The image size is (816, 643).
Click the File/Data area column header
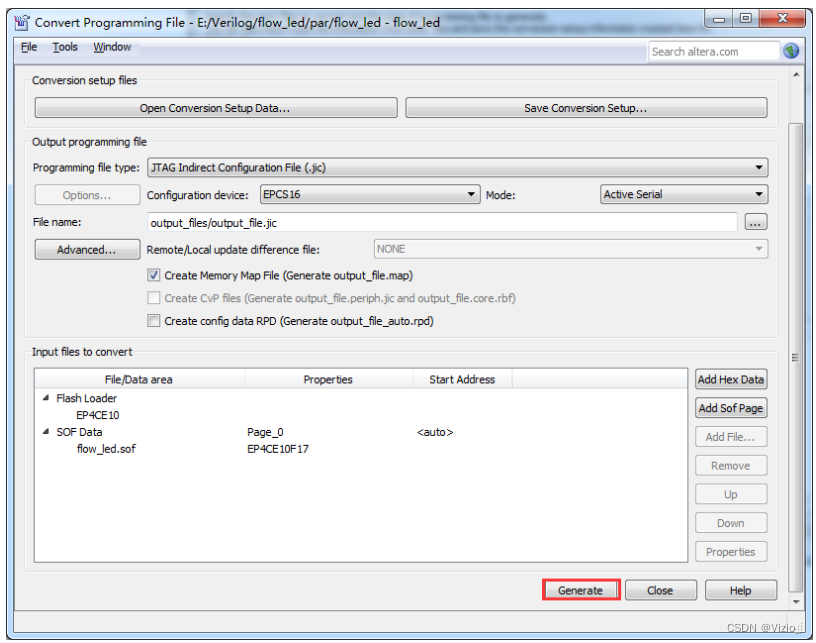(139, 379)
